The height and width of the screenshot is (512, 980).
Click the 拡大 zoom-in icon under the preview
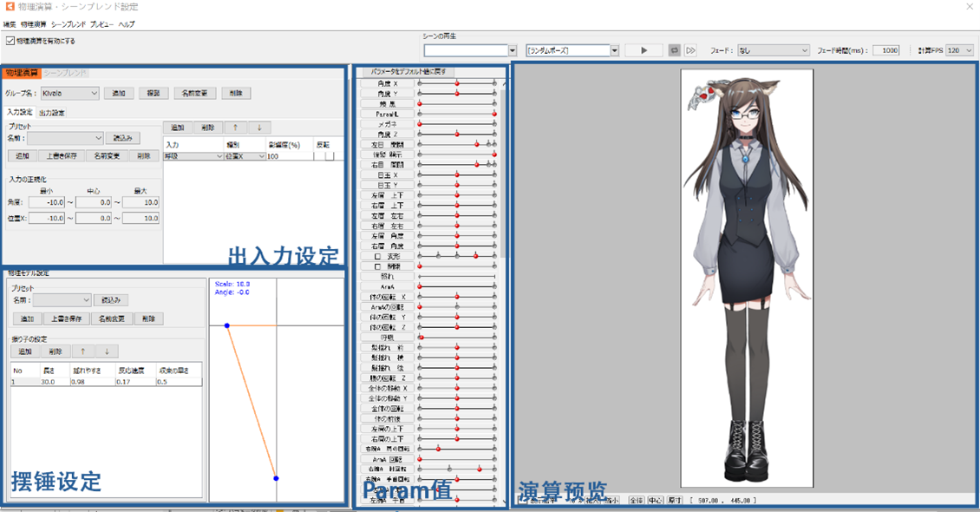(x=591, y=501)
